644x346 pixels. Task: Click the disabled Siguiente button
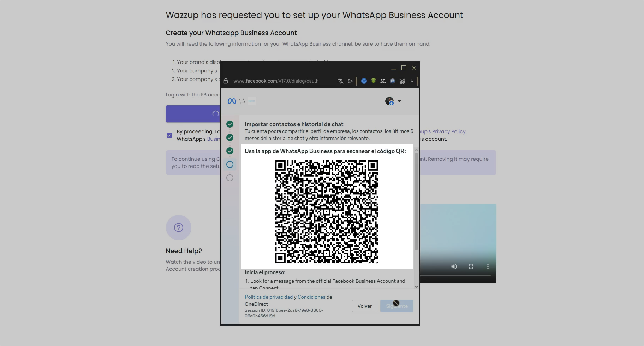tap(397, 306)
